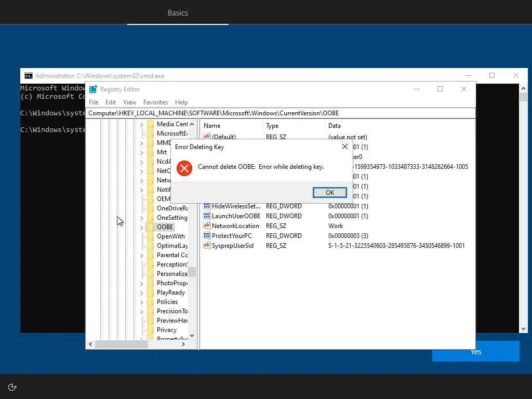This screenshot has height=399, width=532.
Task: Expand the OneSettings tree node
Action: (x=141, y=218)
